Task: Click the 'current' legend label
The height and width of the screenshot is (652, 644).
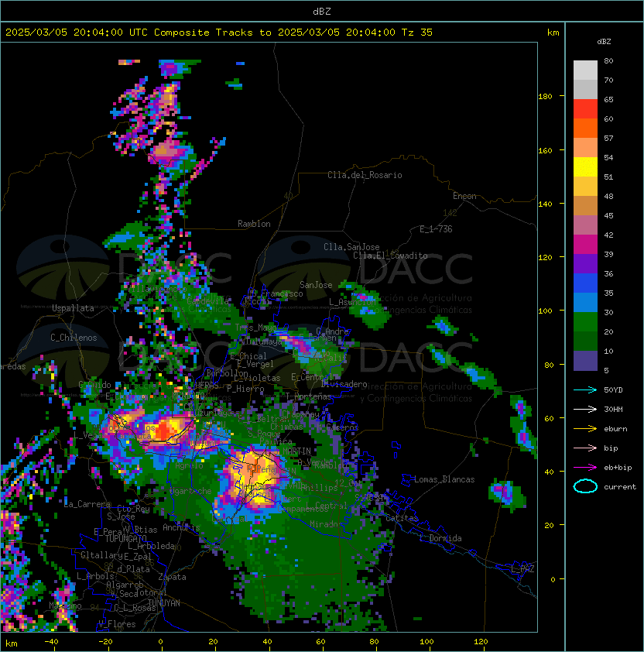Action: 620,487
